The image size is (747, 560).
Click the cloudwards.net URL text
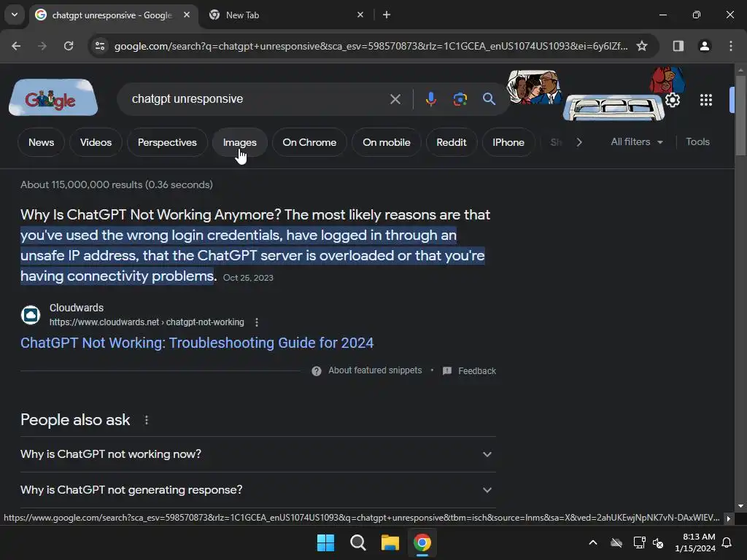[147, 322]
